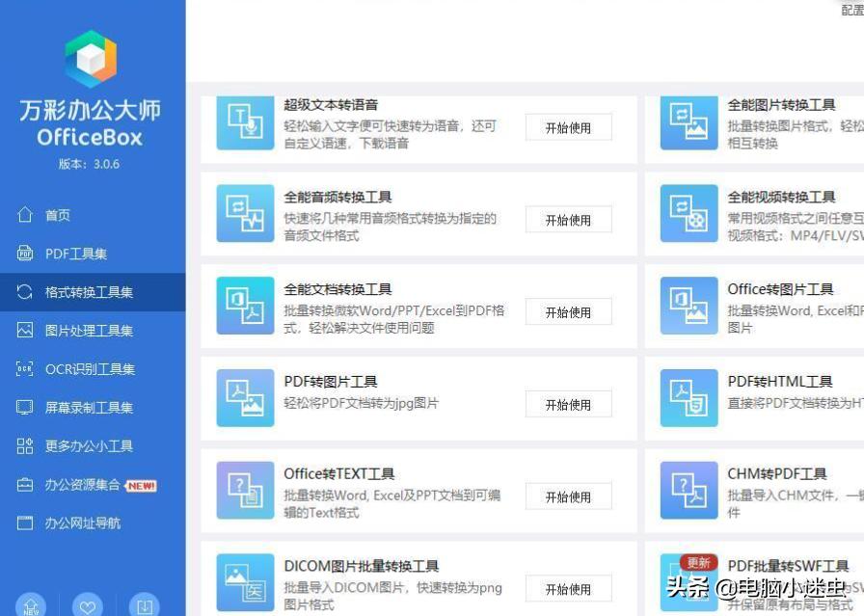The width and height of the screenshot is (864, 616).
Task: Click the heart favorites icon in sidebar
Action: (x=88, y=606)
